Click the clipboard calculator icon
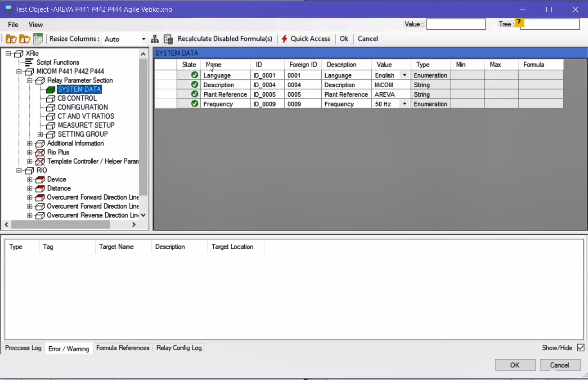The height and width of the screenshot is (380, 588). pyautogui.click(x=168, y=39)
